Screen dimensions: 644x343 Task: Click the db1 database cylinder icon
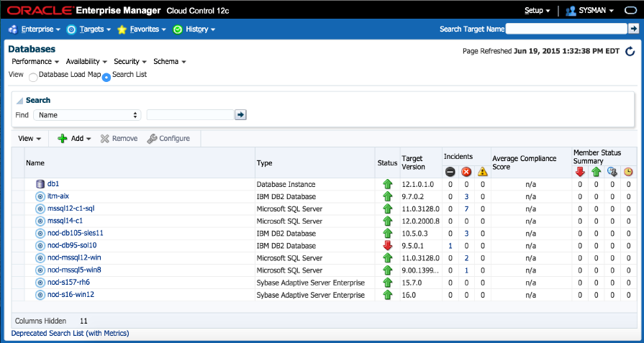[x=40, y=184]
